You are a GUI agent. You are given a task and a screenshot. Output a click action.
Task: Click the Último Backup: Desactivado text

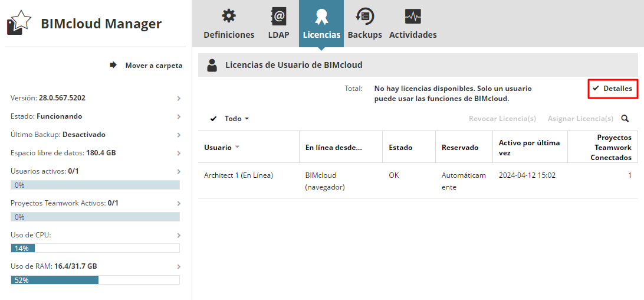coord(58,135)
